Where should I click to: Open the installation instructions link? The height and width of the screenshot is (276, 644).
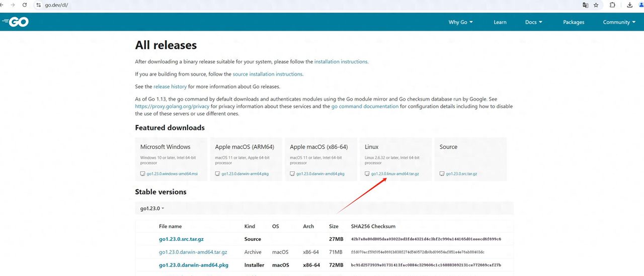tap(341, 62)
